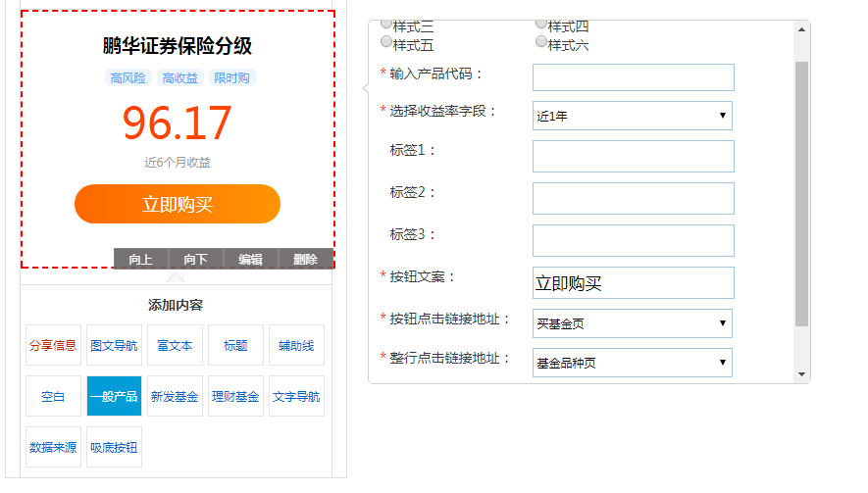868x493 pixels.
Task: Click into the 标签1 text field
Action: (x=634, y=156)
